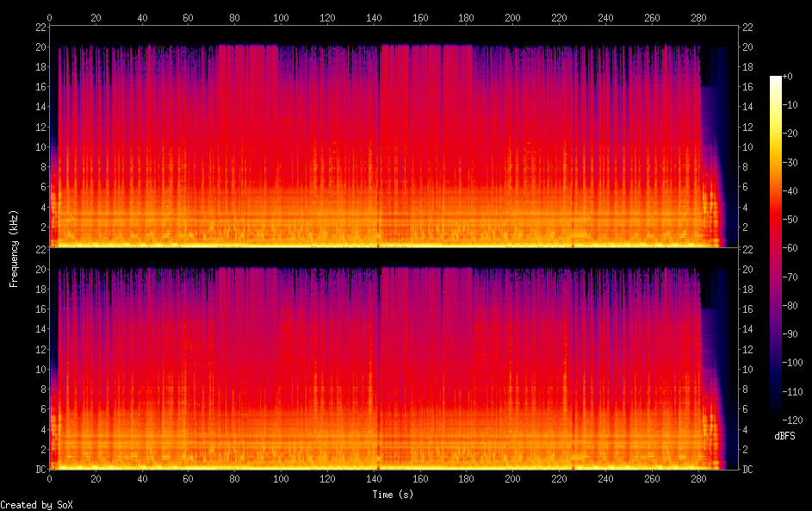812x511 pixels.
Task: Click the 'dBFS' label under color bar
Action: tap(784, 436)
